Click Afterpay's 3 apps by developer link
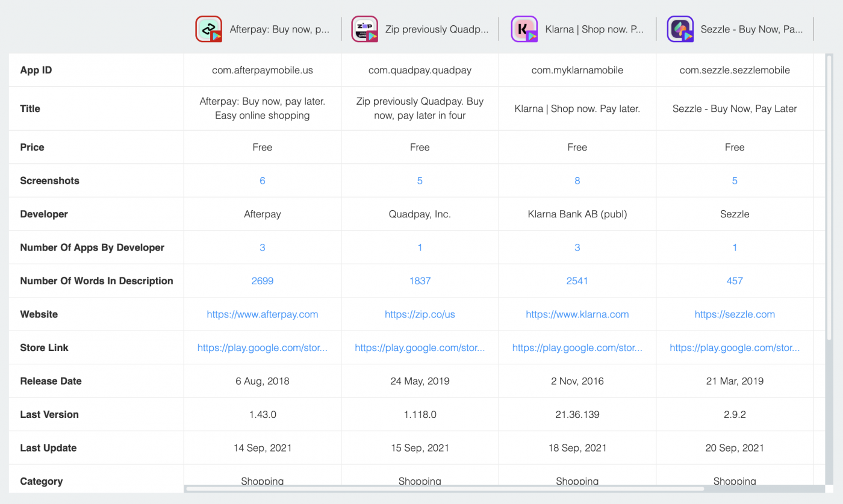 click(262, 247)
